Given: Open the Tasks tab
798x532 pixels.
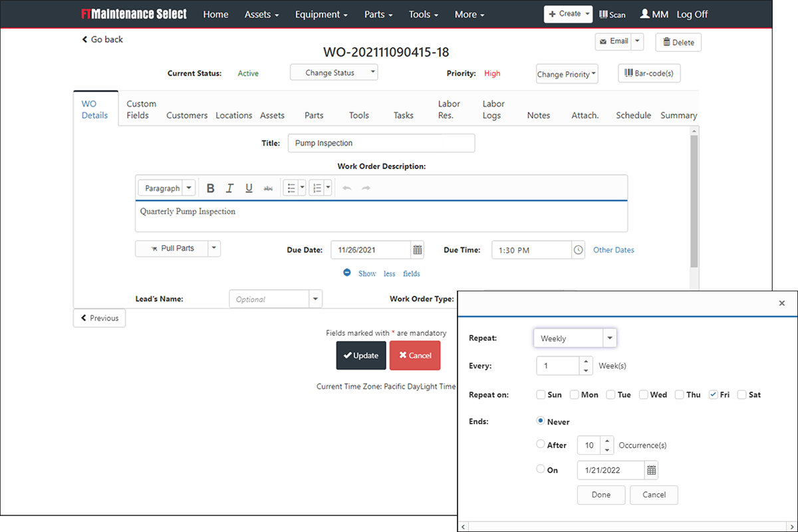Looking at the screenshot, I should pos(404,115).
